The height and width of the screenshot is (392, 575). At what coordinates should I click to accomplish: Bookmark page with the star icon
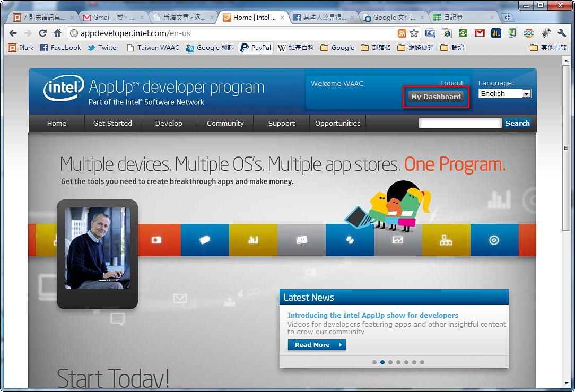[x=414, y=33]
